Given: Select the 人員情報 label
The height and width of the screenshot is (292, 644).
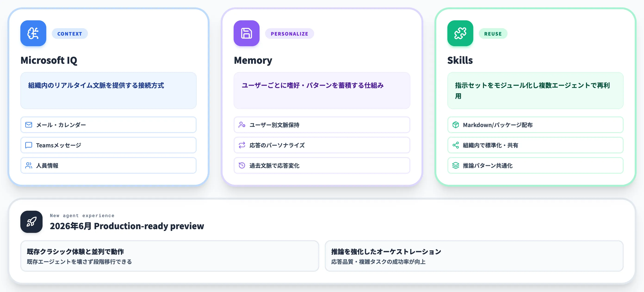Looking at the screenshot, I should 47,165.
